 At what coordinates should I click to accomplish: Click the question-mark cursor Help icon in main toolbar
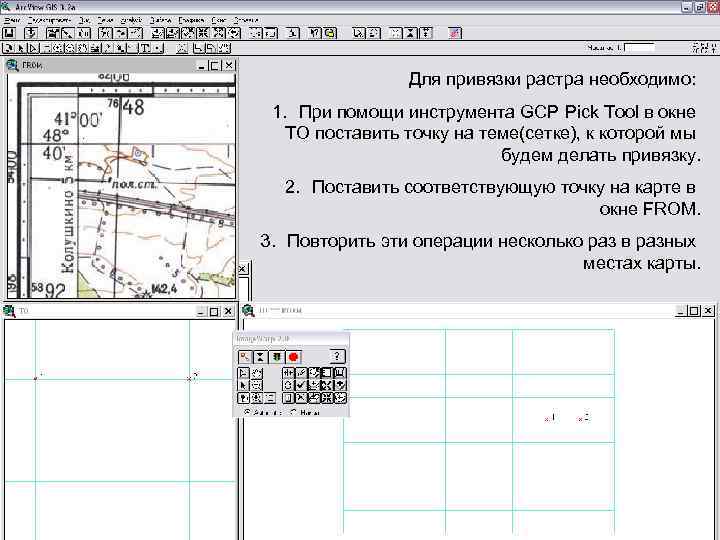tap(315, 33)
